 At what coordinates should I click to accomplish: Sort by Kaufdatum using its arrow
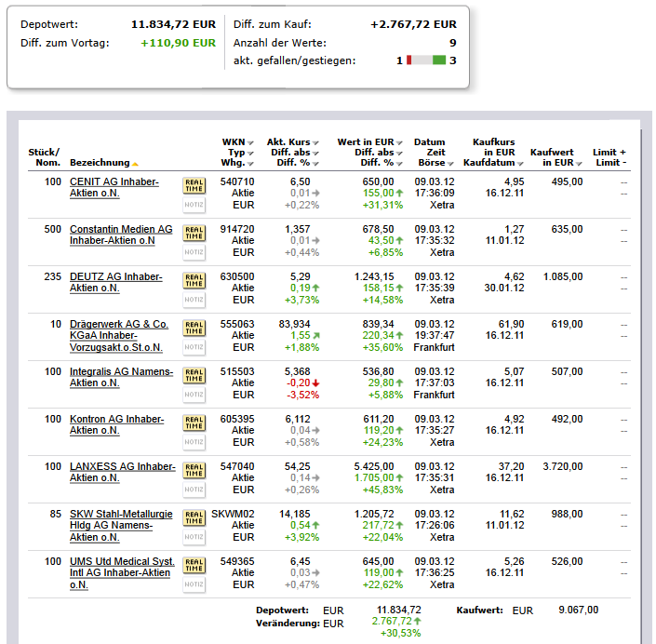click(x=520, y=164)
